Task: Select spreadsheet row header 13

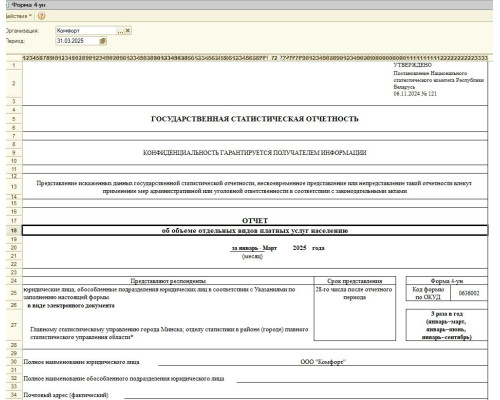Action: click(14, 187)
